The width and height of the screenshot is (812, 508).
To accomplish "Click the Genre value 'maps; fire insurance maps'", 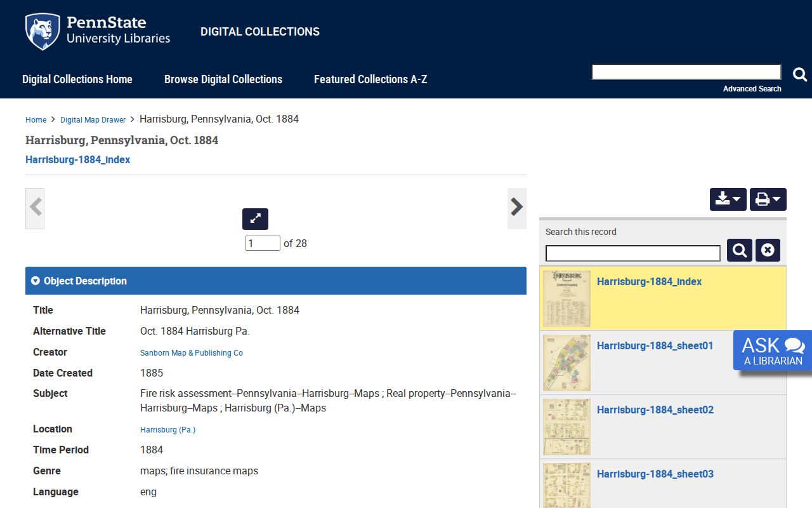I will click(199, 471).
